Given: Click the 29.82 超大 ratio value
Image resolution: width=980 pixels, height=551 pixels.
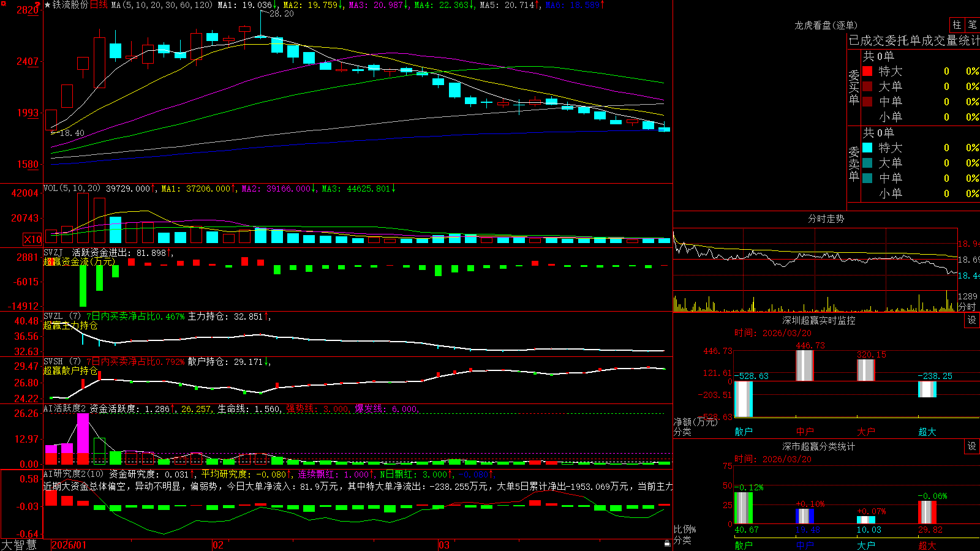Looking at the screenshot, I should tap(930, 530).
